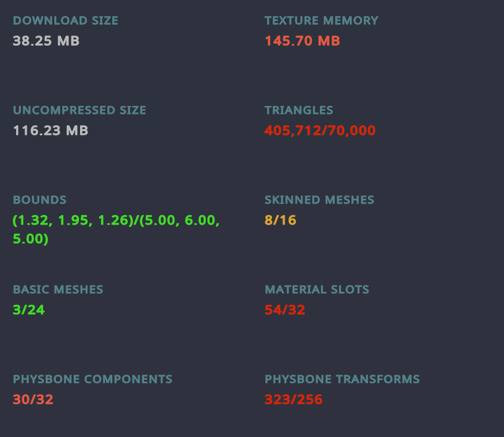Select the 38.25 MB download size value

pyautogui.click(x=46, y=41)
